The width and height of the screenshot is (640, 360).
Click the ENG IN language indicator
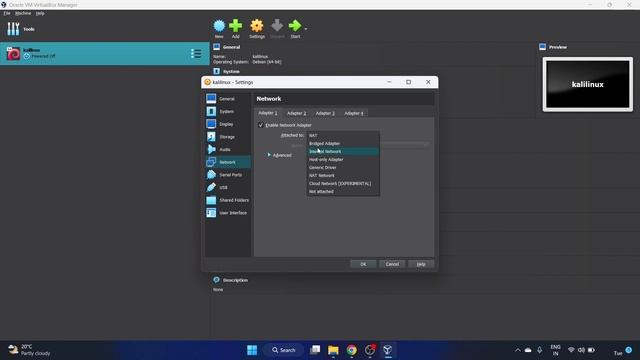(x=556, y=350)
